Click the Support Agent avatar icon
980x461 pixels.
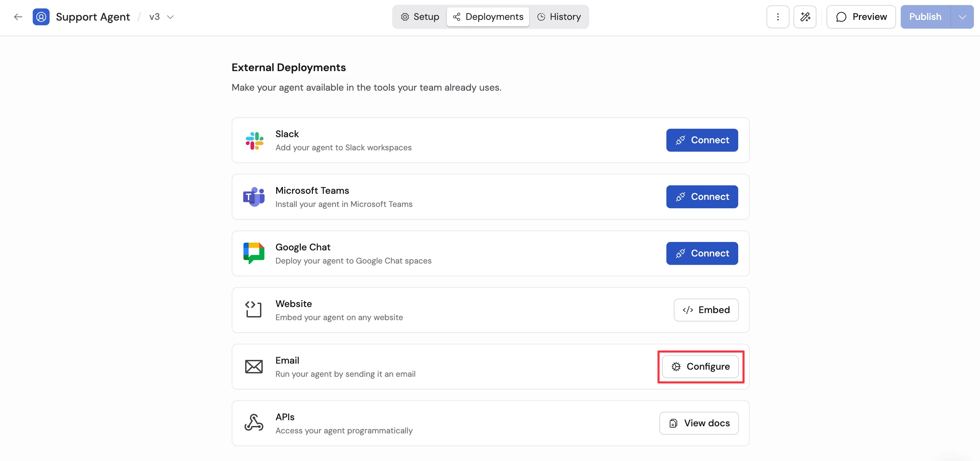click(x=41, y=17)
